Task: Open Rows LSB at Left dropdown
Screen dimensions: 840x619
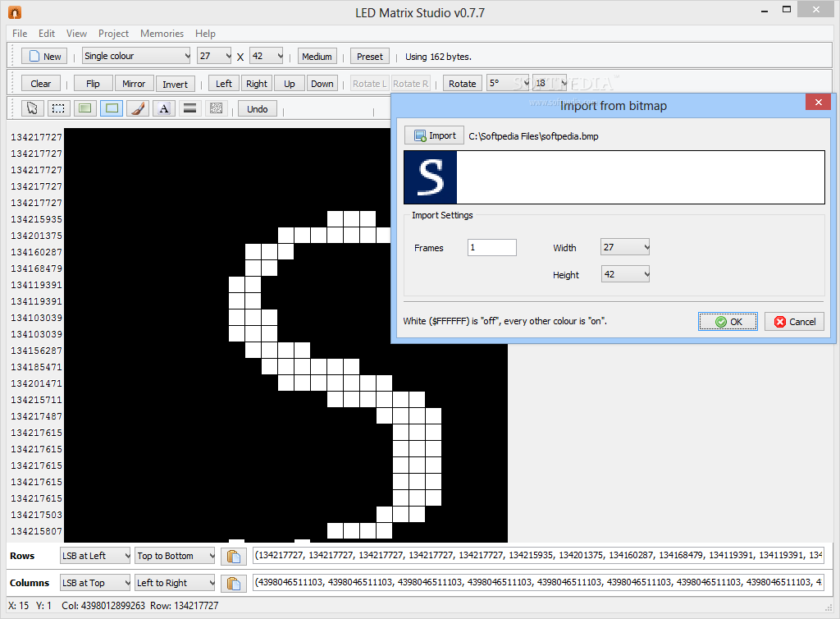Action: click(95, 556)
